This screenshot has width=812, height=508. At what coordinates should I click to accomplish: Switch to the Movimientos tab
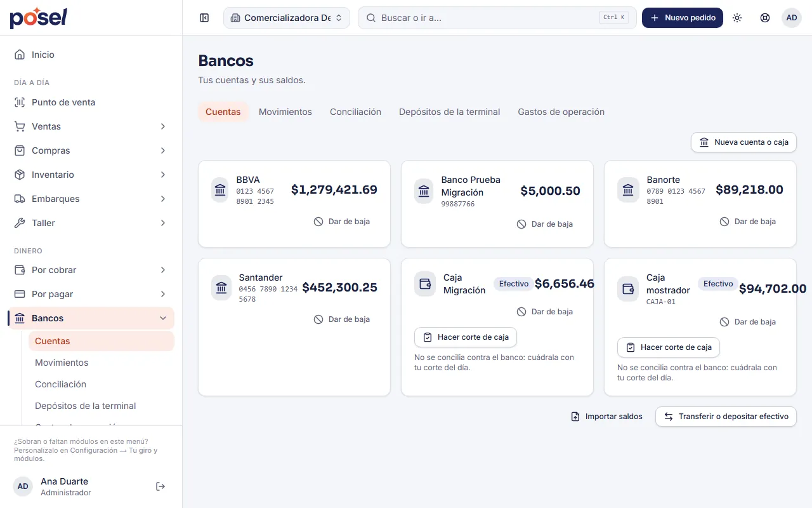285,112
